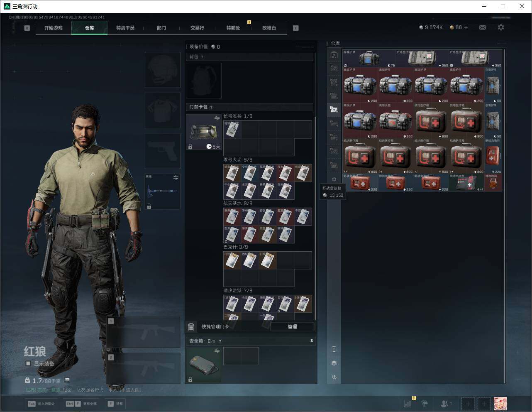Click the help icon beside 安全箱

coord(220,341)
